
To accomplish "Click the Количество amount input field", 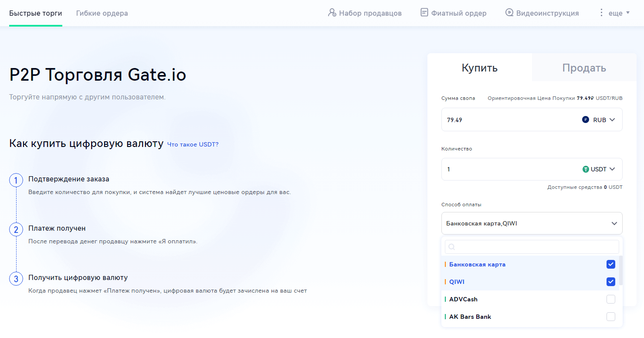I will click(x=510, y=169).
